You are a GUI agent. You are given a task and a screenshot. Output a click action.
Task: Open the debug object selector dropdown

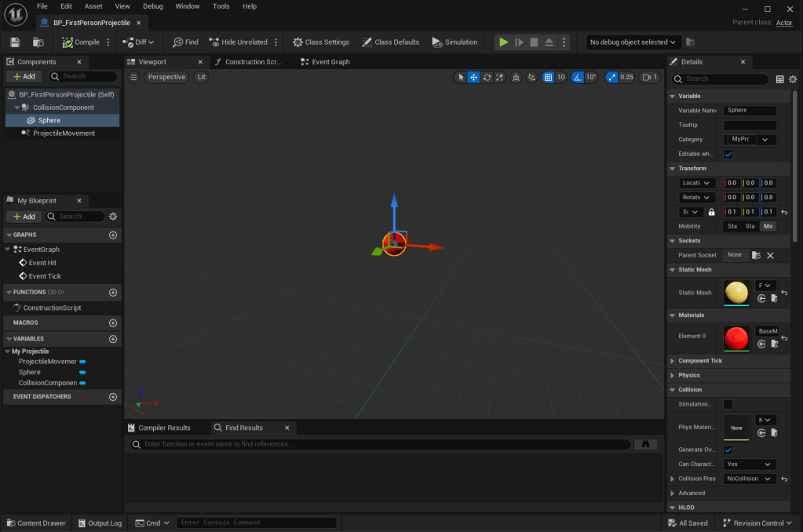[633, 42]
